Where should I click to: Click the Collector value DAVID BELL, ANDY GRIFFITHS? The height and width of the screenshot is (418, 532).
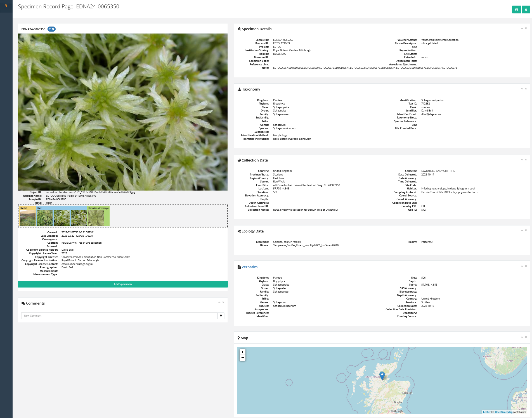pos(438,171)
